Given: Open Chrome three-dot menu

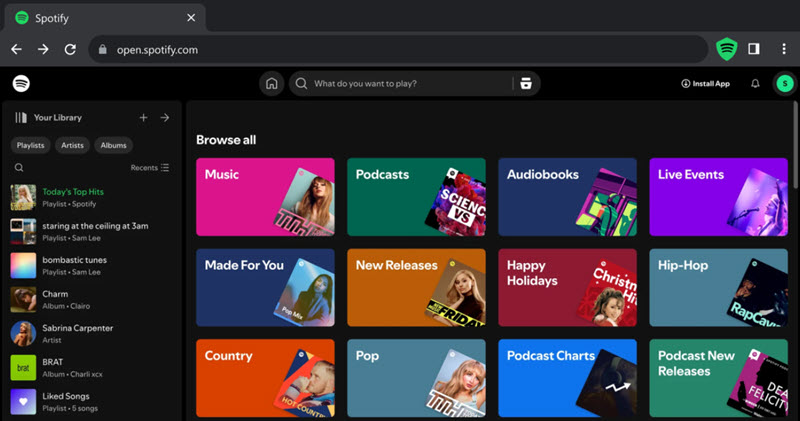Looking at the screenshot, I should tap(783, 48).
